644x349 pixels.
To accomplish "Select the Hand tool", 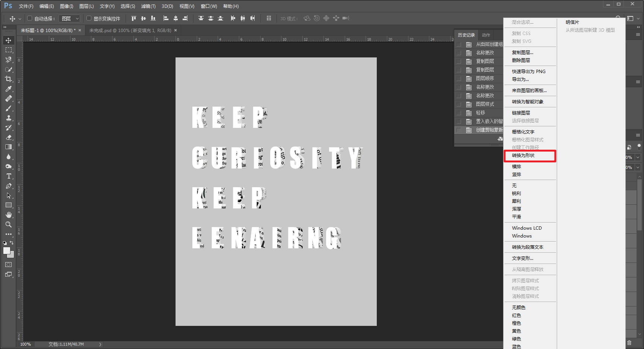I will [x=9, y=215].
